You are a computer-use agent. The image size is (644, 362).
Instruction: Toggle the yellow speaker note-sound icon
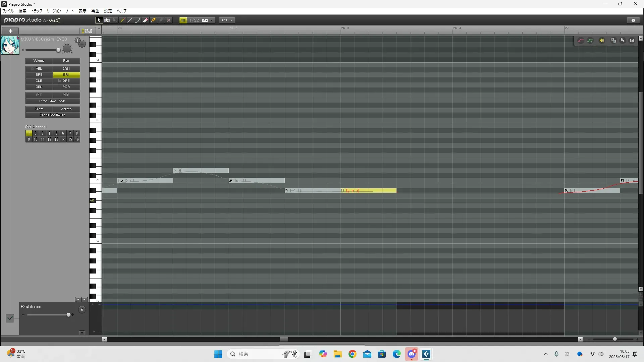[x=602, y=41]
